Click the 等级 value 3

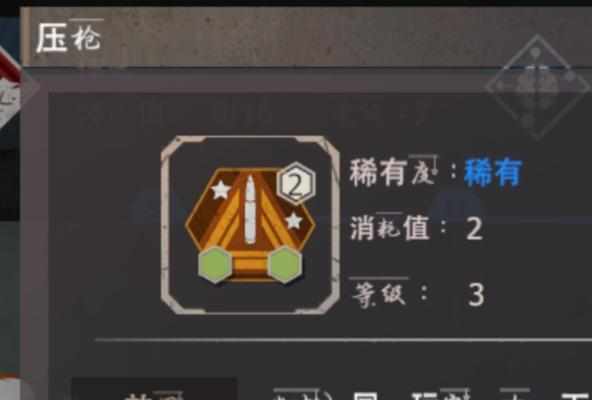click(x=476, y=295)
